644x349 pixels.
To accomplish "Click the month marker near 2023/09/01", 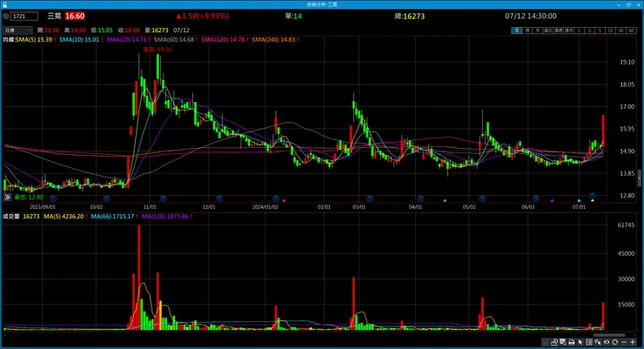I will (53, 198).
